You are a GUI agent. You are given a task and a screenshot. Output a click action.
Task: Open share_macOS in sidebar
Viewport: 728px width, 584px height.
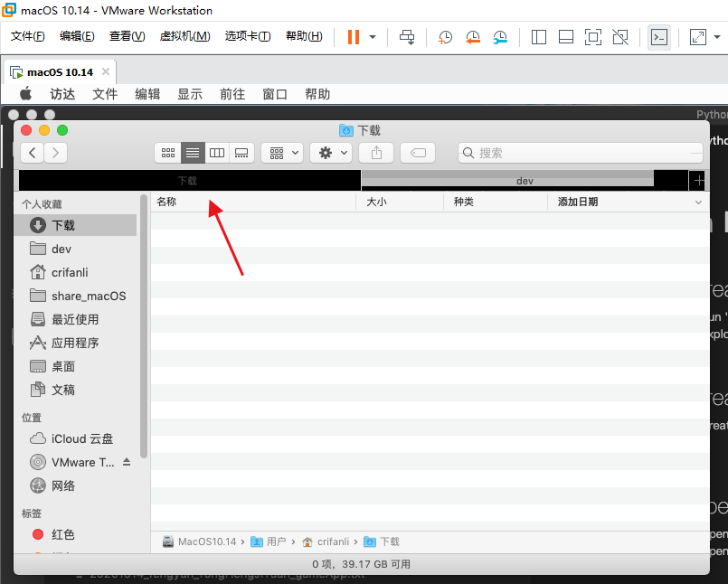pos(75,296)
